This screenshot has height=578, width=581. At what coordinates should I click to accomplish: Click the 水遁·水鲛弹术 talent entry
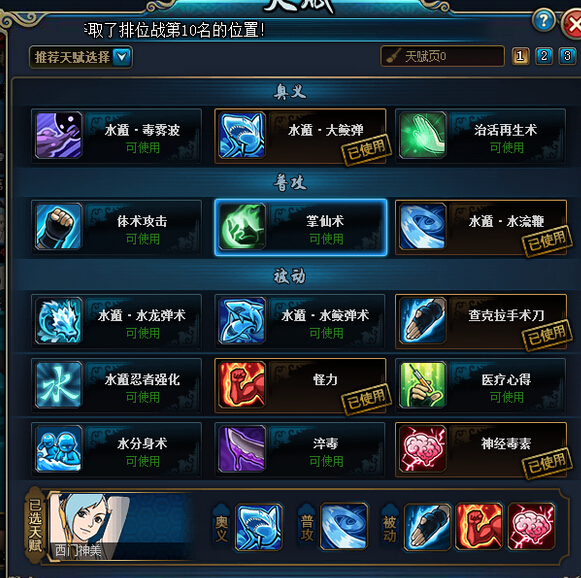click(300, 321)
